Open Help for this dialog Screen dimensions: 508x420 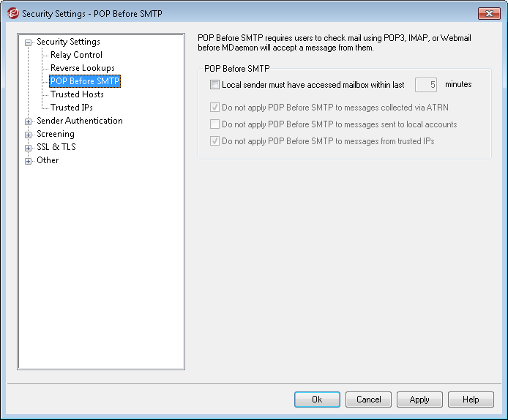pyautogui.click(x=471, y=400)
